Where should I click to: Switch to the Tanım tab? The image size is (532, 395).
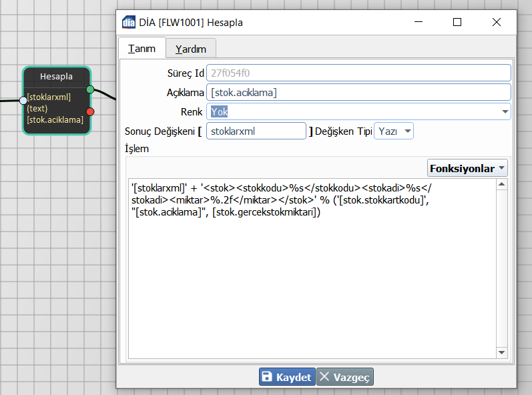click(142, 49)
